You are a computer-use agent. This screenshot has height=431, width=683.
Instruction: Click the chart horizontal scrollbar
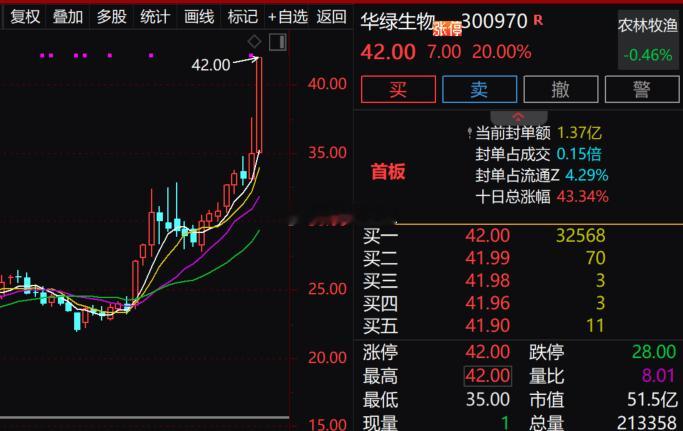pyautogui.click(x=145, y=418)
